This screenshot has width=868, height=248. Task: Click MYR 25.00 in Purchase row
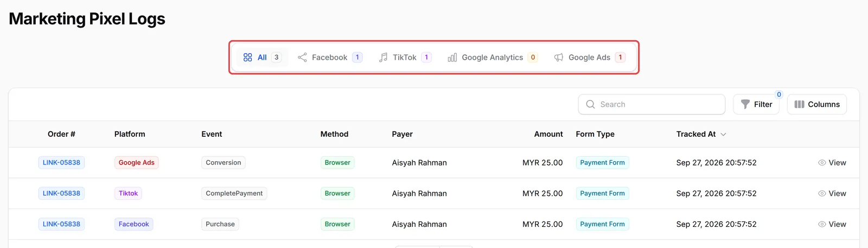point(542,224)
